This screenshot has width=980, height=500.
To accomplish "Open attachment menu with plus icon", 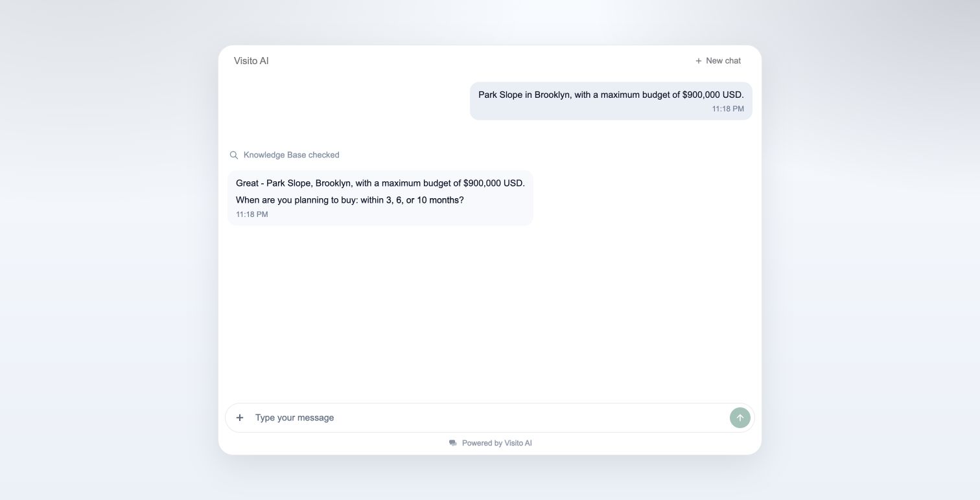I will (x=240, y=418).
